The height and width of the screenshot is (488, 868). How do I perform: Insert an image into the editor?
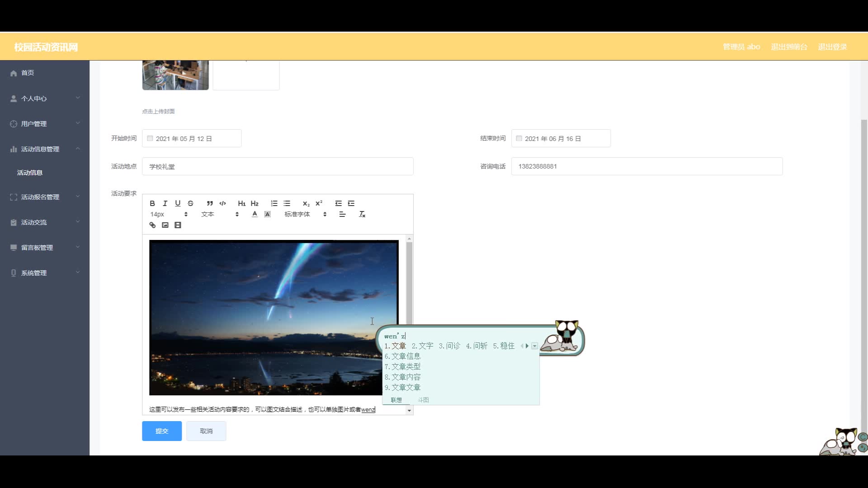[x=165, y=225]
